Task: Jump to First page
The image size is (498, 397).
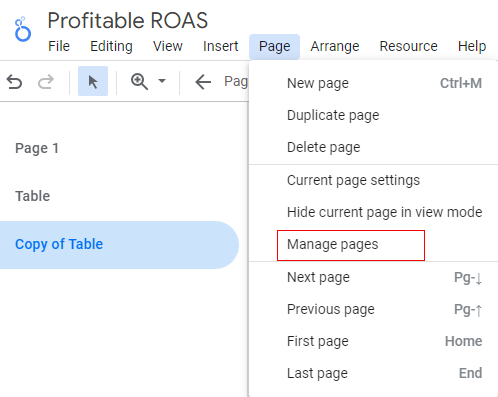Action: (373, 341)
